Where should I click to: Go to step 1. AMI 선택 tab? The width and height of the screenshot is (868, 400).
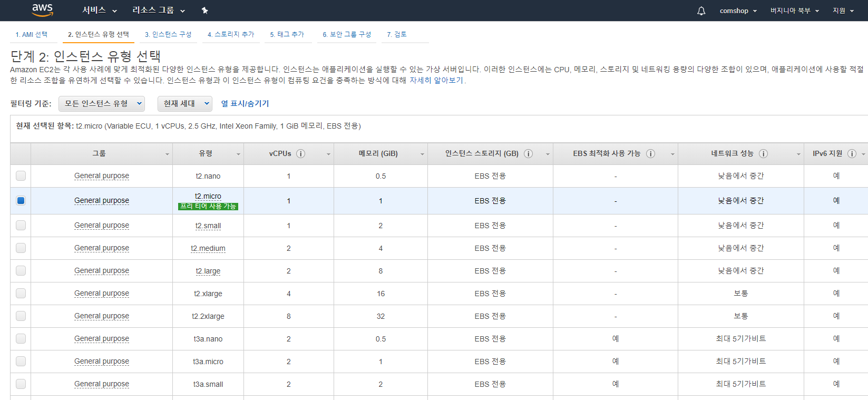(32, 34)
